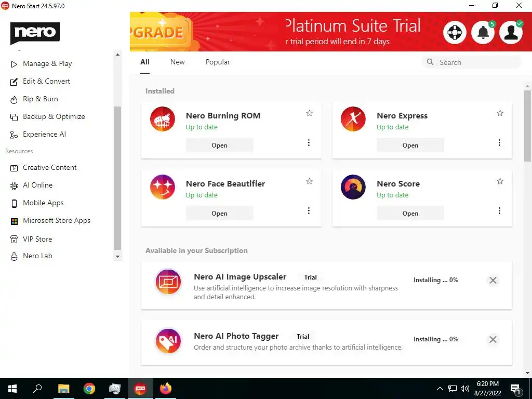Open notifications bell with 5 badge
Viewport: 532px width, 399px height.
(x=483, y=33)
